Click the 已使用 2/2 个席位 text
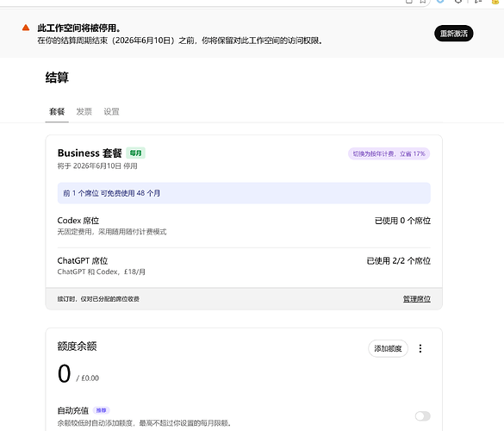The width and height of the screenshot is (504, 431). [399, 261]
